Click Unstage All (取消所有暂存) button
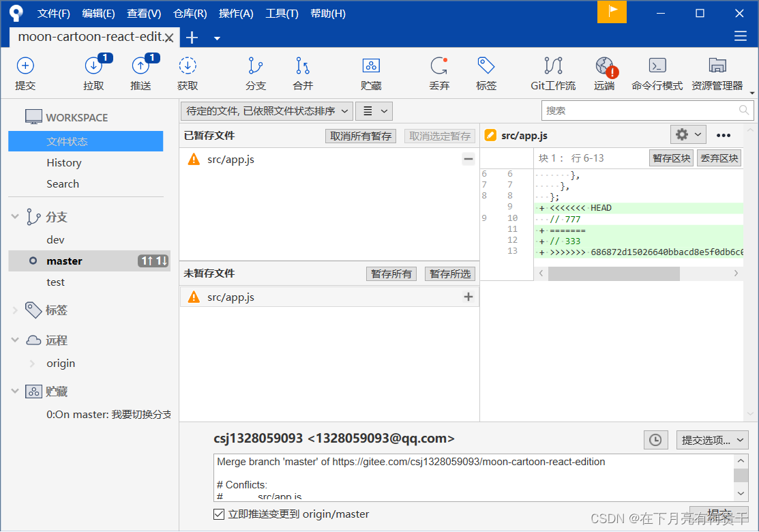 point(361,136)
